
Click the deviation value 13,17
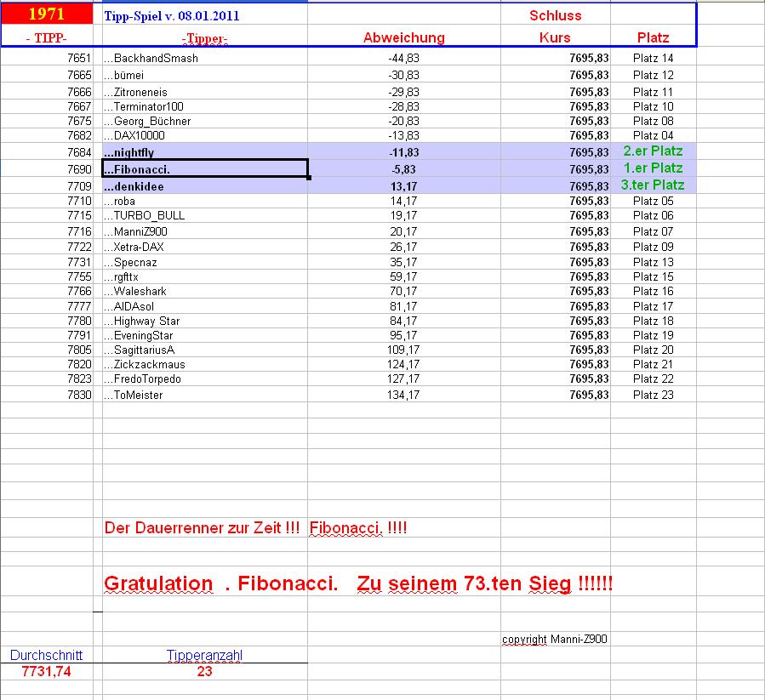point(404,186)
